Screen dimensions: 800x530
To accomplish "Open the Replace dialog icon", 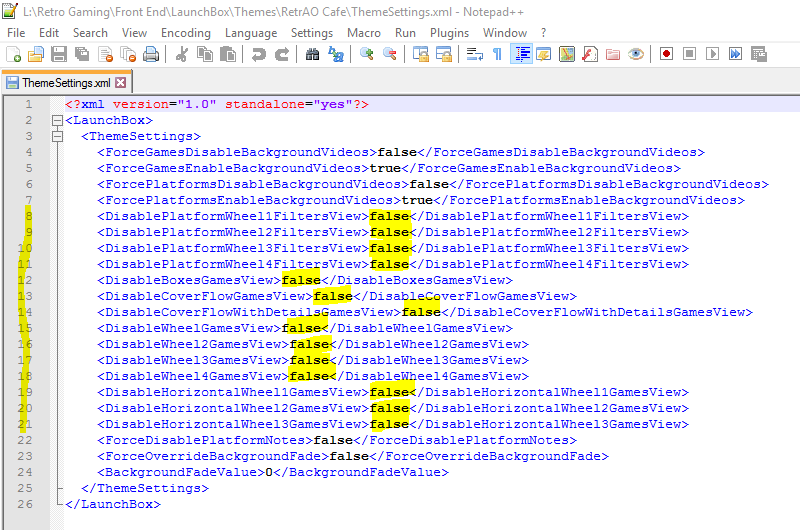I will [x=336, y=54].
